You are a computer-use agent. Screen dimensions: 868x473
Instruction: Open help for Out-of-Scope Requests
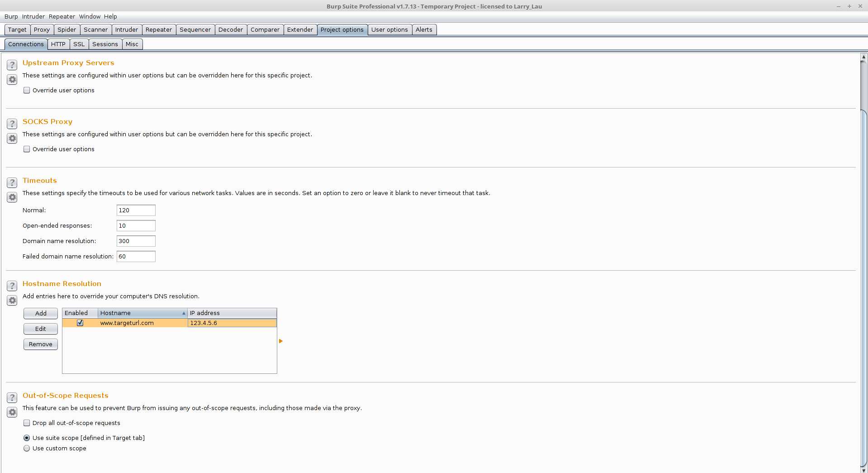click(x=12, y=397)
